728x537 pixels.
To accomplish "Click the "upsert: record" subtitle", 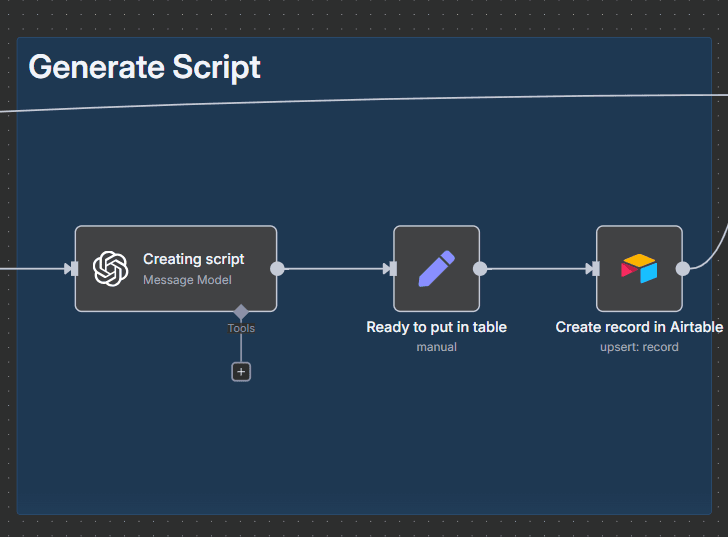I will pos(639,347).
